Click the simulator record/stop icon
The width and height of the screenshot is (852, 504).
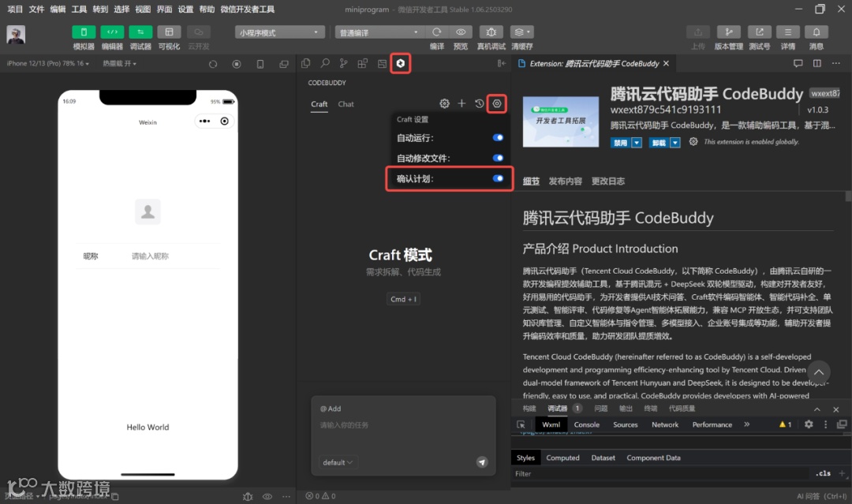(x=237, y=64)
